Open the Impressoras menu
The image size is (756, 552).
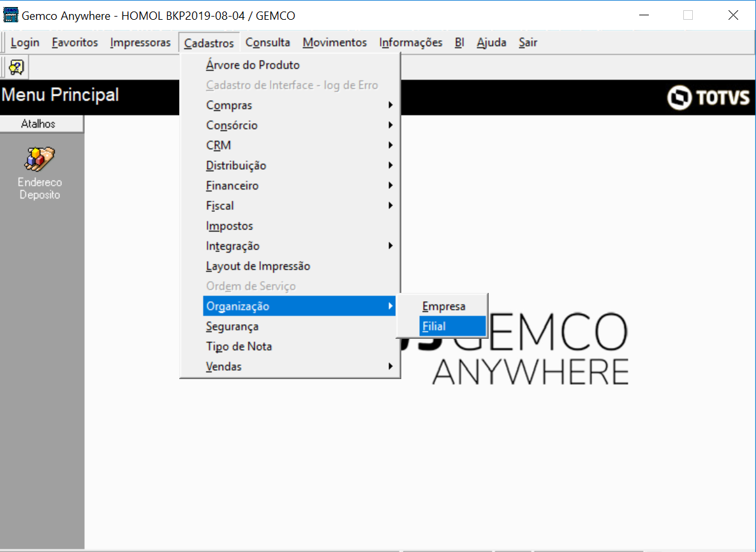pos(140,42)
